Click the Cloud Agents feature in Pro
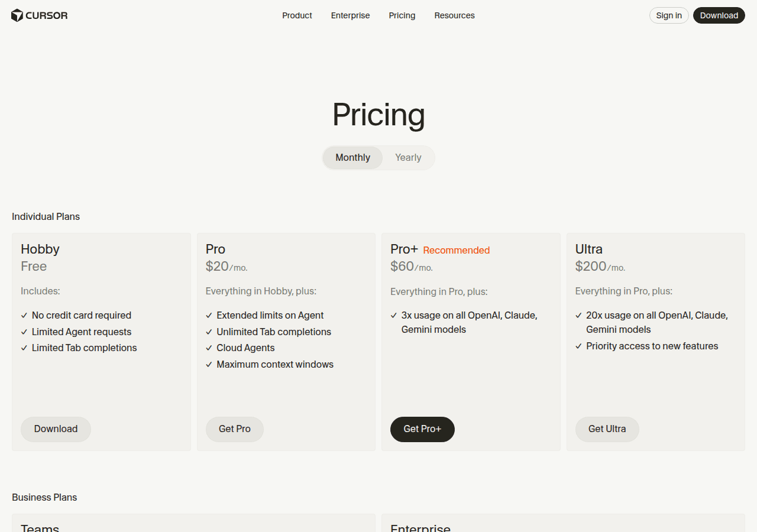Viewport: 757px width, 532px height. (245, 348)
